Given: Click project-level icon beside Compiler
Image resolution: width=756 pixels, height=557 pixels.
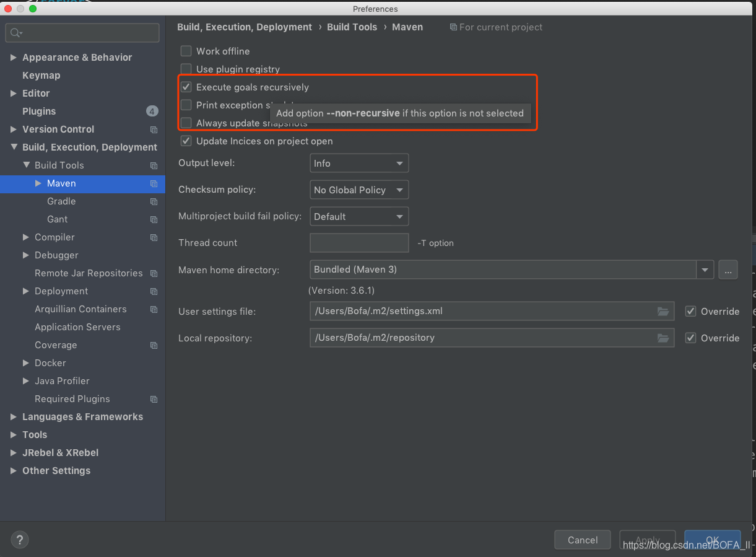Looking at the screenshot, I should [x=154, y=237].
